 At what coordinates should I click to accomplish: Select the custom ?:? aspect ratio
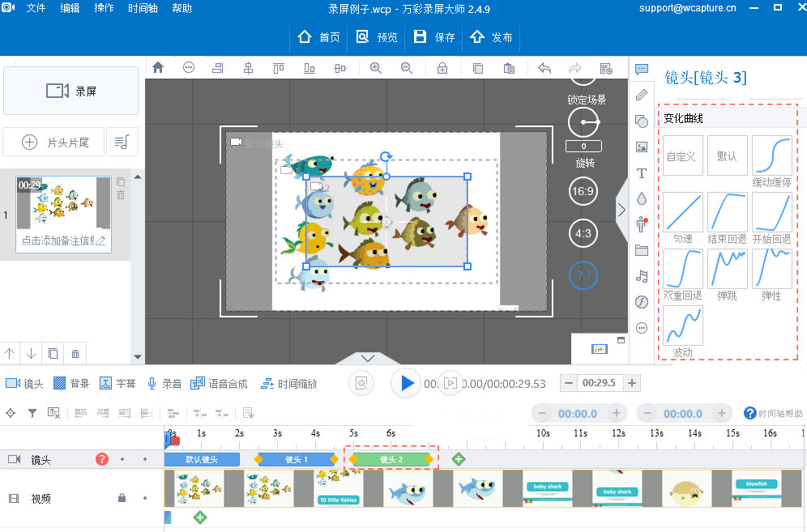tap(583, 275)
